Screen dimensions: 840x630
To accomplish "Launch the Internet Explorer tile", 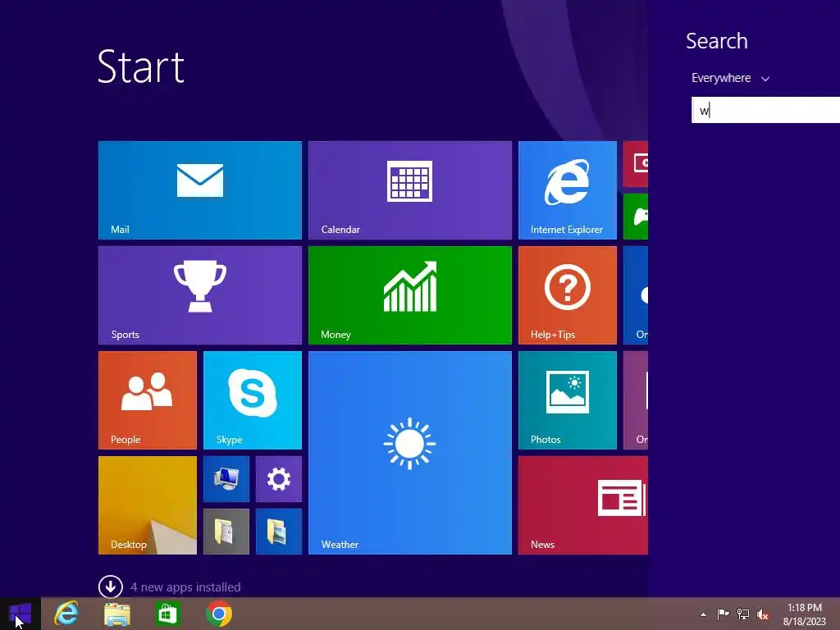I will pyautogui.click(x=568, y=190).
